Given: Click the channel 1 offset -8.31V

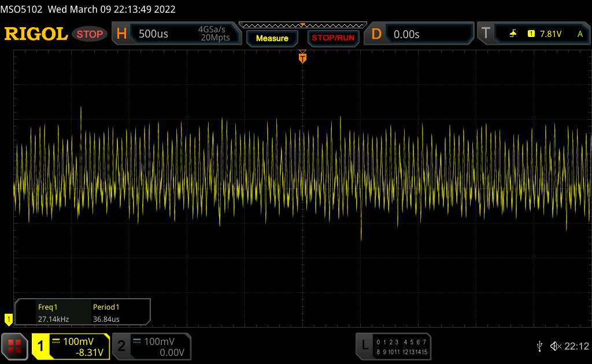Looking at the screenshot, I should click(x=90, y=352).
